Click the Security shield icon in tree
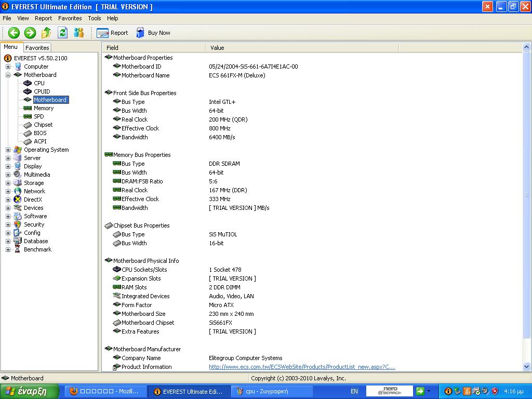 click(18, 224)
